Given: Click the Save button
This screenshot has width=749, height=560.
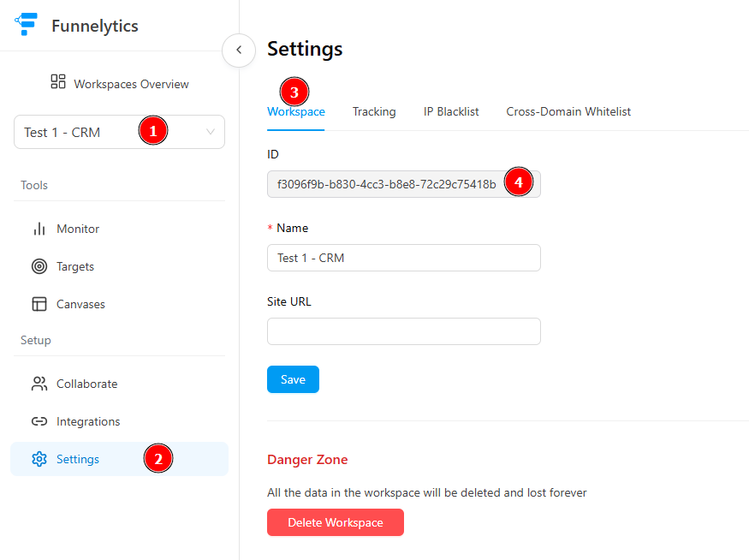Looking at the screenshot, I should [293, 379].
